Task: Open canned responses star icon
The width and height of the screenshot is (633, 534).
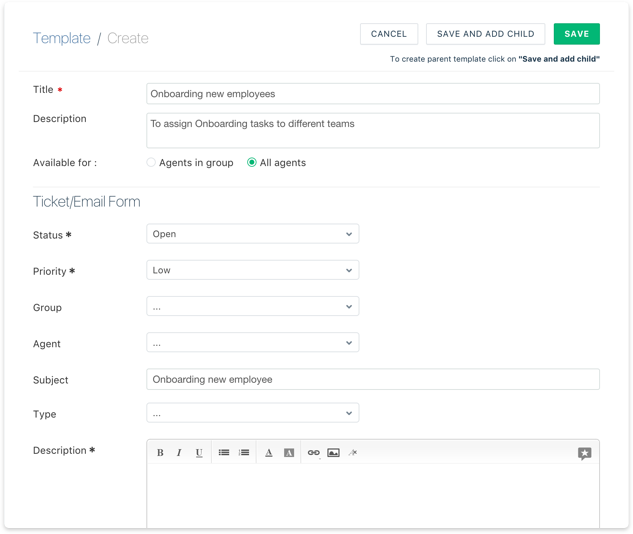Action: (585, 453)
